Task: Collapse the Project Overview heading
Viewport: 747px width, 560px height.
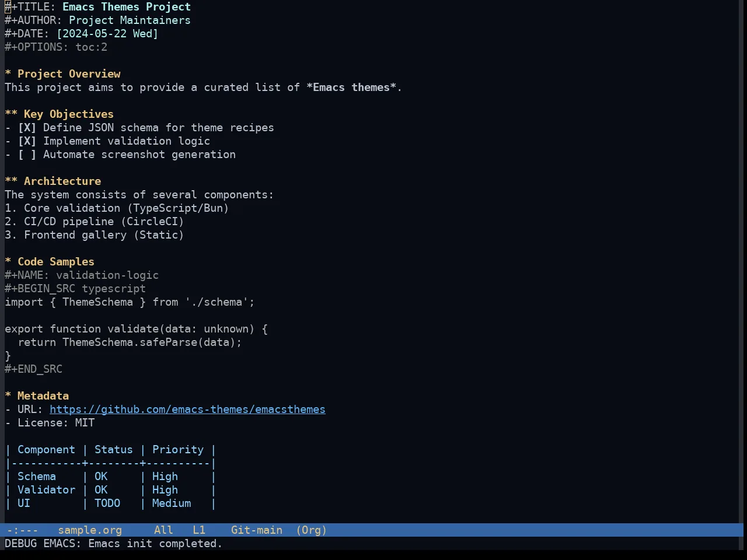Action: (x=62, y=74)
